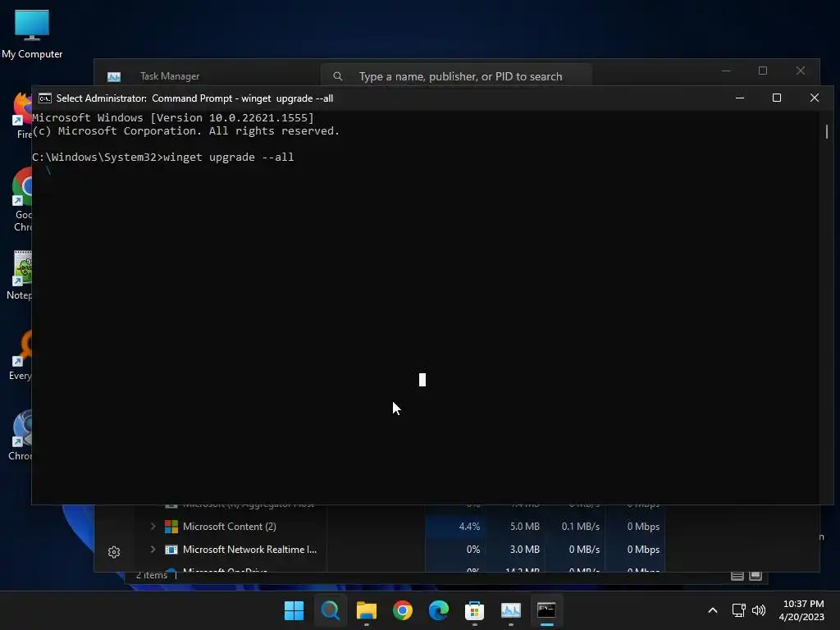Minimize the Command Prompt window
The image size is (840, 630).
point(740,98)
